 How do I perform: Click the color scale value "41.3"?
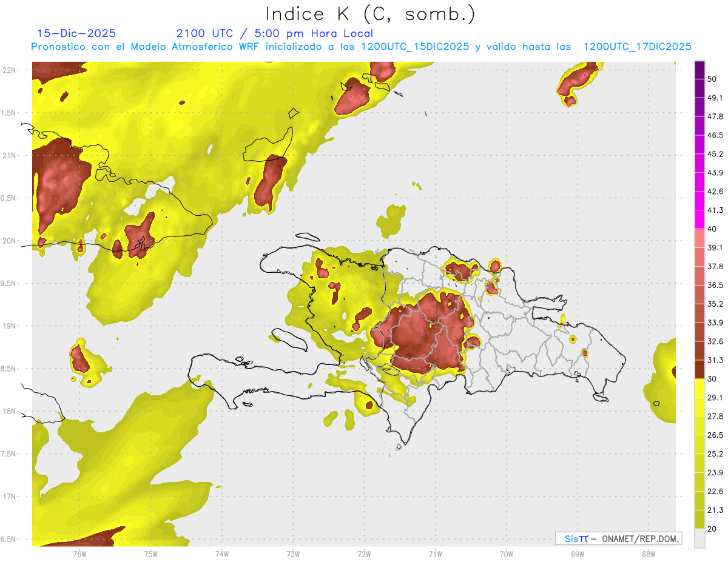[x=715, y=211]
